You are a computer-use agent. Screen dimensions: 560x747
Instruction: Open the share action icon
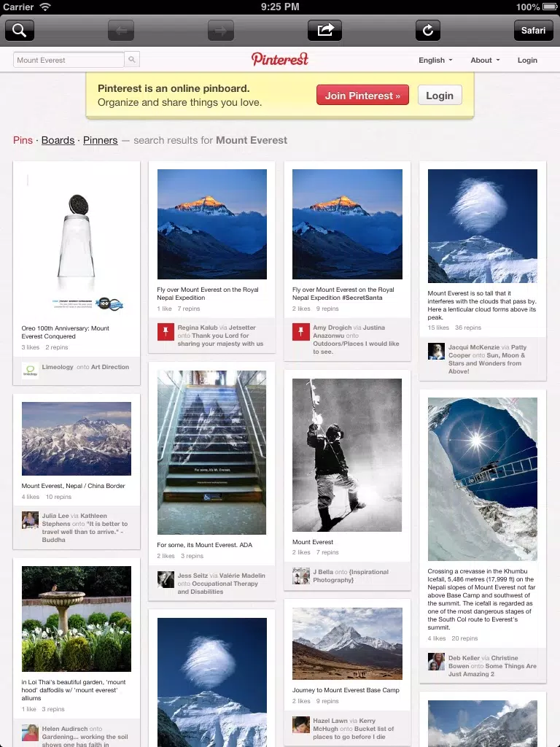click(324, 31)
